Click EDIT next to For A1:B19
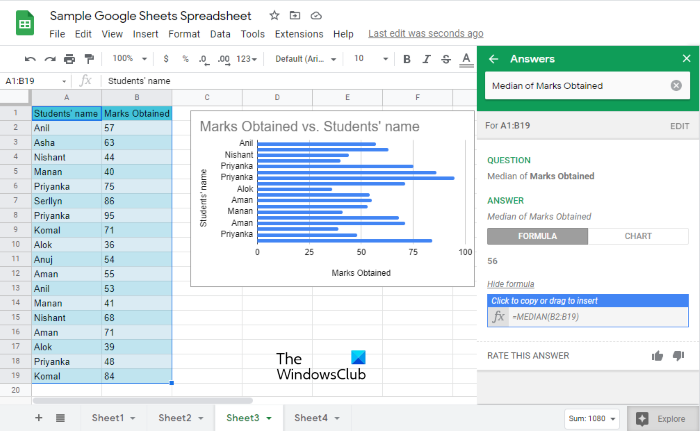The width and height of the screenshot is (700, 431). coord(679,126)
